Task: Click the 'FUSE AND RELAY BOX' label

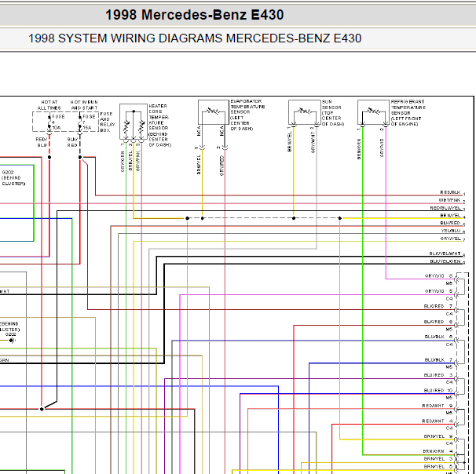Action: [108, 122]
